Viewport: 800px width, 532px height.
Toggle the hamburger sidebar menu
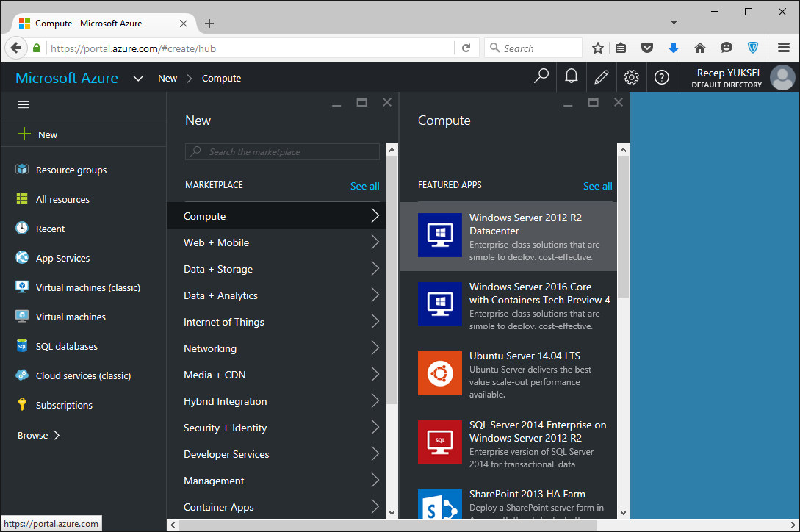(x=23, y=104)
